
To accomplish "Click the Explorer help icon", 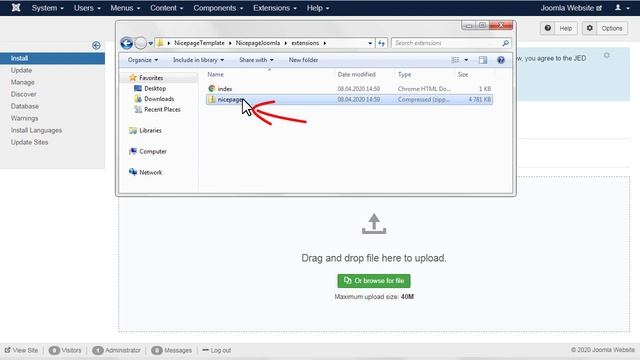I will (x=501, y=60).
